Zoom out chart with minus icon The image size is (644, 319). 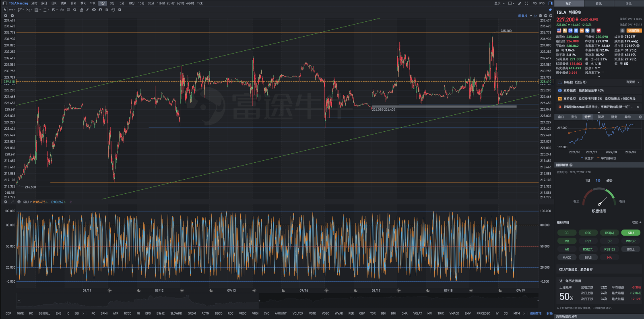tap(546, 16)
